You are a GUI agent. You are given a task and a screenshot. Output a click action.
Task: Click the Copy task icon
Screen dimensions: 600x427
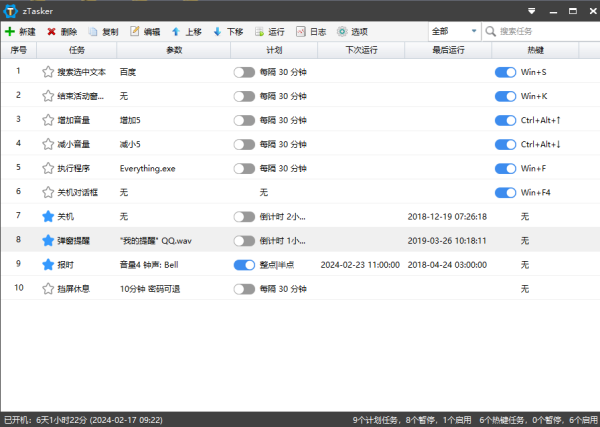pyautogui.click(x=93, y=31)
